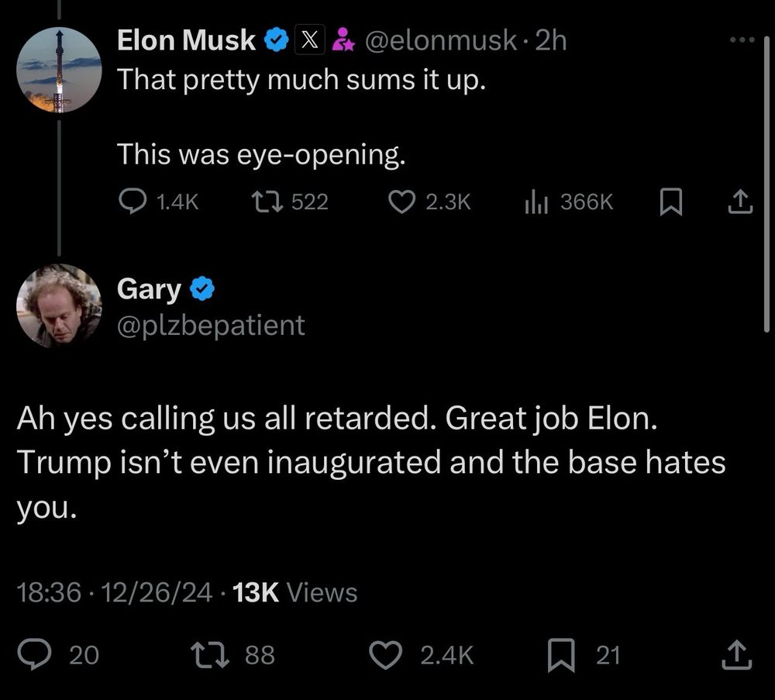The image size is (775, 700).
Task: Open the @plzbepatient handle link
Action: point(211,325)
